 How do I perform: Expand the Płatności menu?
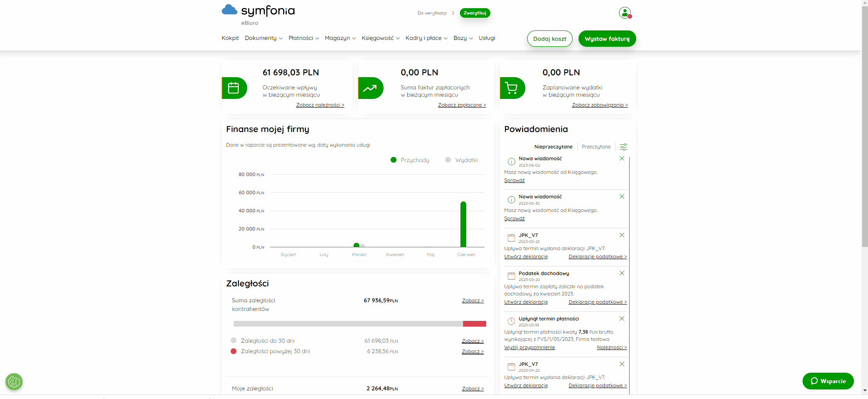pos(304,38)
